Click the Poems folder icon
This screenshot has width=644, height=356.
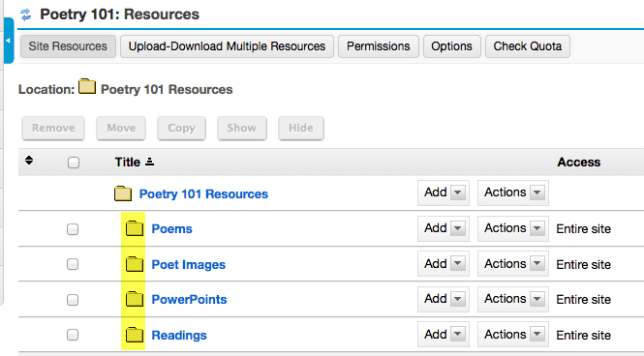click(x=135, y=228)
